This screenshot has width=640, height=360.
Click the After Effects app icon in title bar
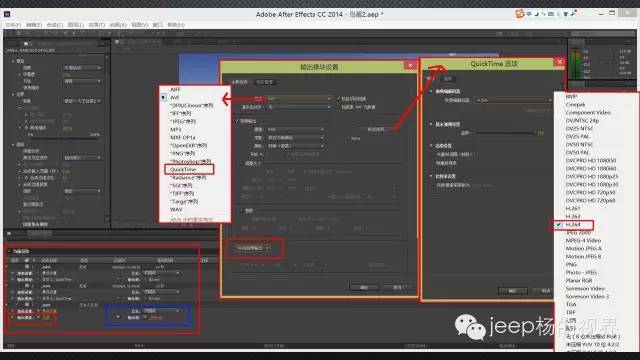(x=7, y=14)
